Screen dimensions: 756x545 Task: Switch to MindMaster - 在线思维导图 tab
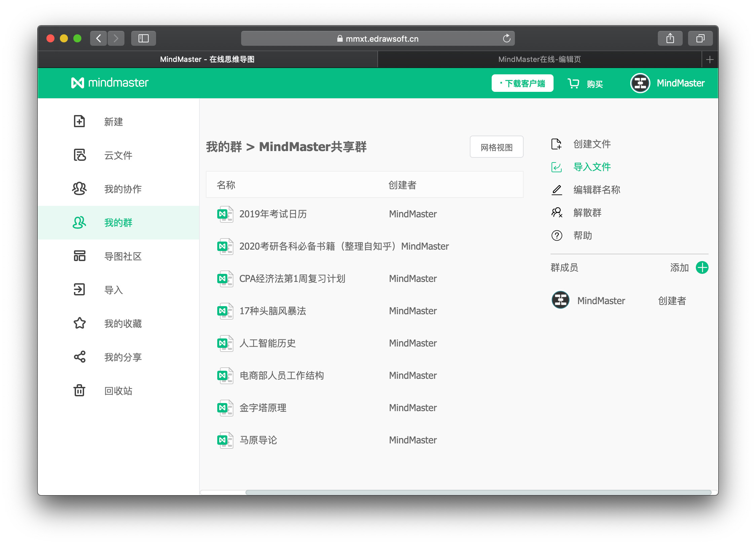[x=207, y=60]
